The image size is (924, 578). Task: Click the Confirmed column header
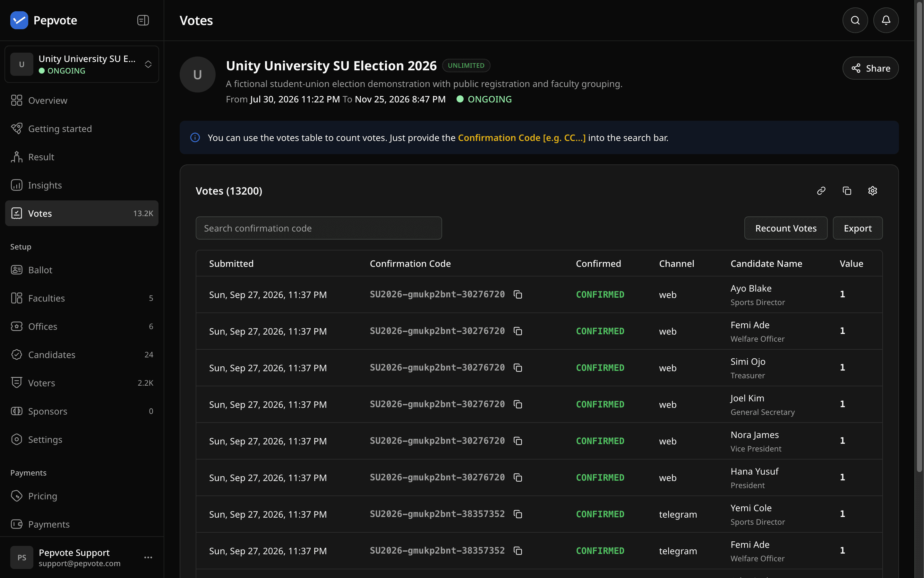click(x=598, y=263)
